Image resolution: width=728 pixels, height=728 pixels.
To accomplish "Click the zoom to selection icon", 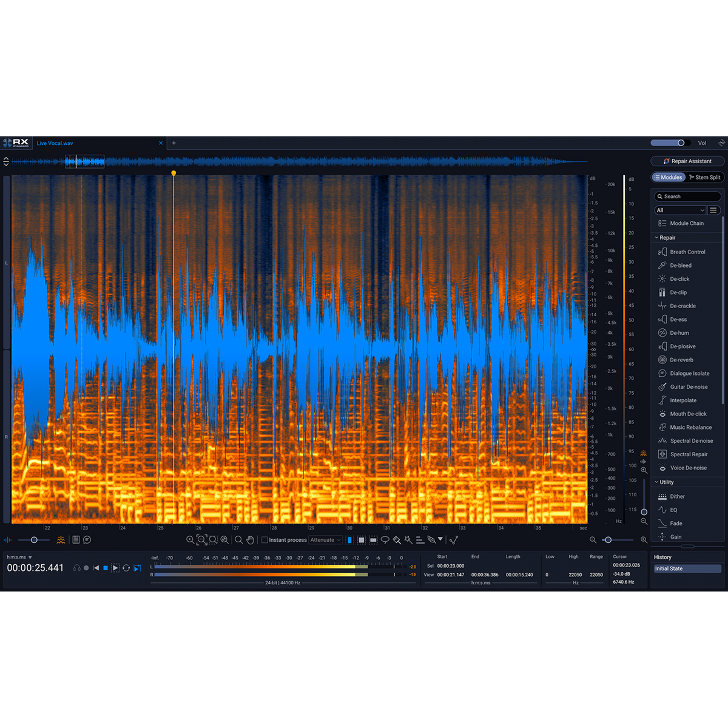I will [213, 540].
